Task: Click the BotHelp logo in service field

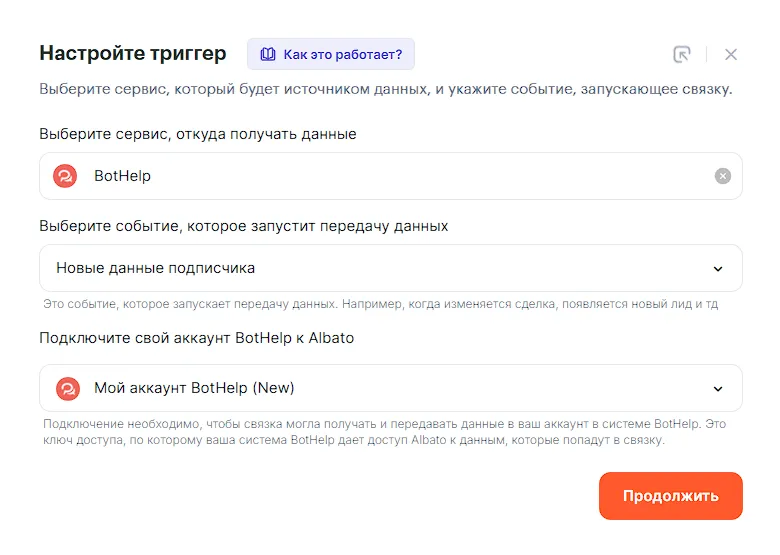Action: [x=66, y=176]
